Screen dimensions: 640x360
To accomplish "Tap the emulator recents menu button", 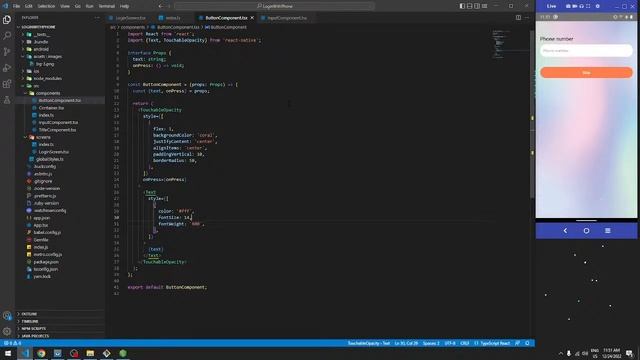I will [607, 231].
